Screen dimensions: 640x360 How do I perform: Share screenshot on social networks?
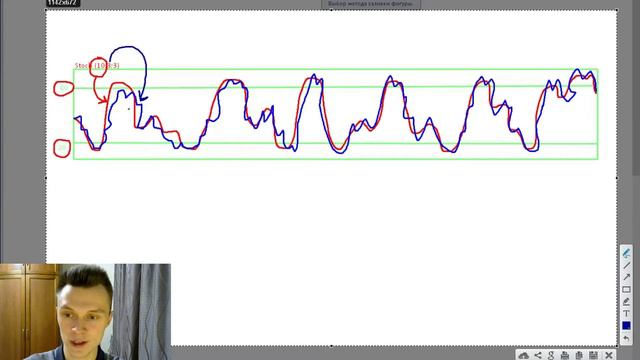point(538,356)
